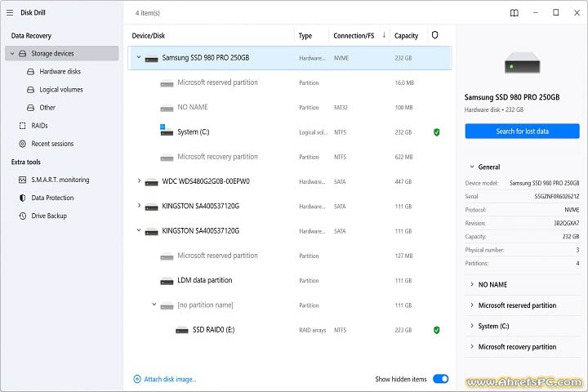Image resolution: width=588 pixels, height=392 pixels.
Task: Collapse the second KINGSTON SA400S37120G row
Action: [139, 230]
